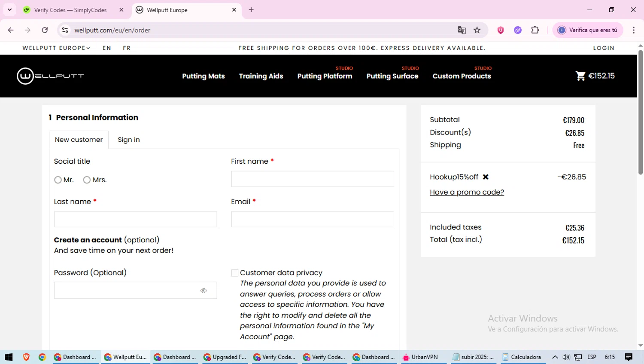Click the Password (Optional) field
The height and width of the screenshot is (364, 644).
tap(136, 291)
